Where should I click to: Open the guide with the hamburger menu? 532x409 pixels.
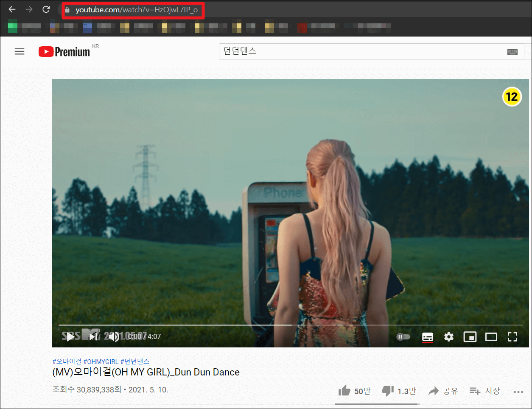[x=19, y=51]
